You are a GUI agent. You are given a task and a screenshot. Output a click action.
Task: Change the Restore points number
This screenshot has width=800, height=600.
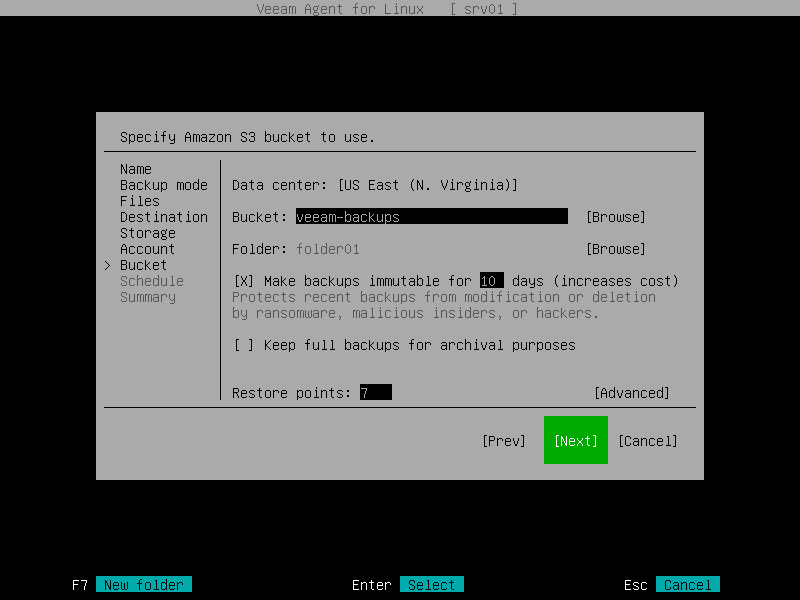[x=374, y=392]
